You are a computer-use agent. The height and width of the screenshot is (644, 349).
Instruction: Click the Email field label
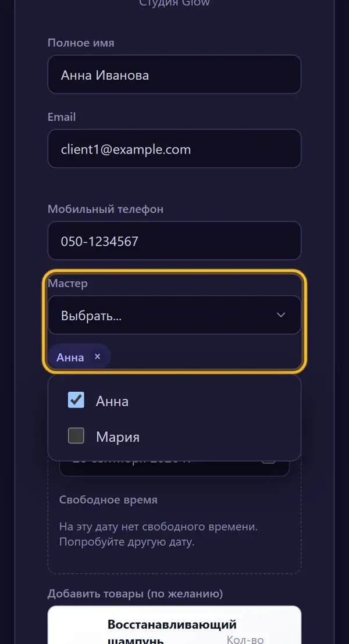[x=62, y=117]
